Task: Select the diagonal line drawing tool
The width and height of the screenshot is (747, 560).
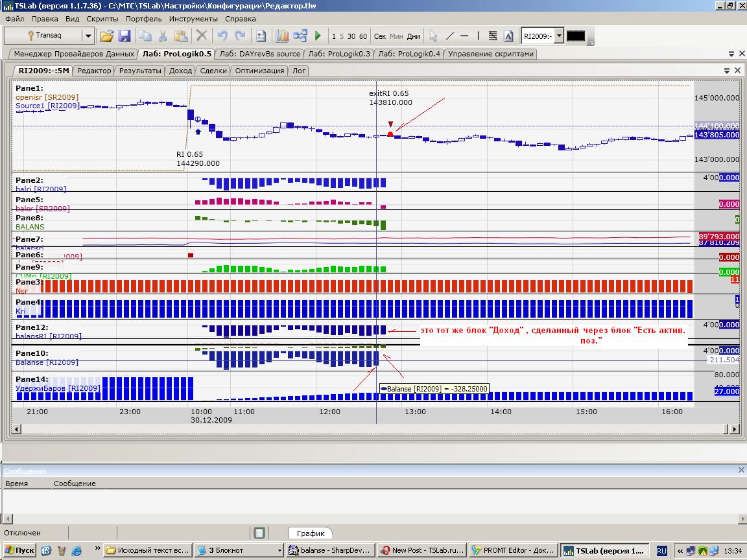Action: tap(449, 36)
